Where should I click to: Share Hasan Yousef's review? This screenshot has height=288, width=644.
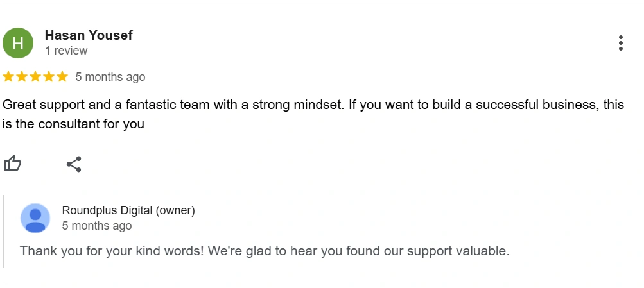click(x=74, y=164)
